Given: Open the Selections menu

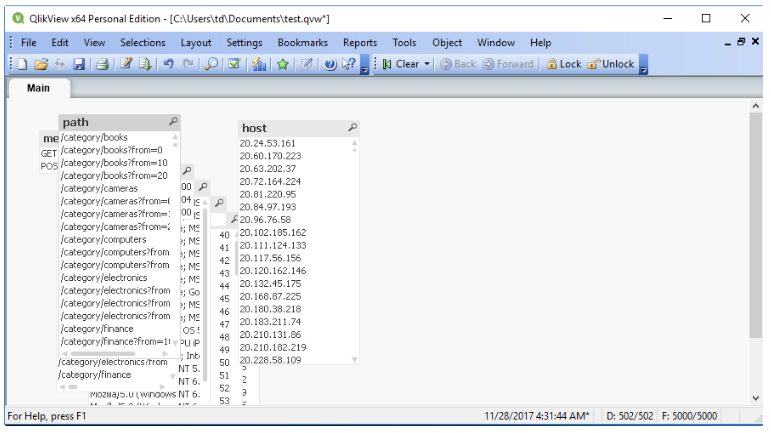Looking at the screenshot, I should click(x=142, y=43).
